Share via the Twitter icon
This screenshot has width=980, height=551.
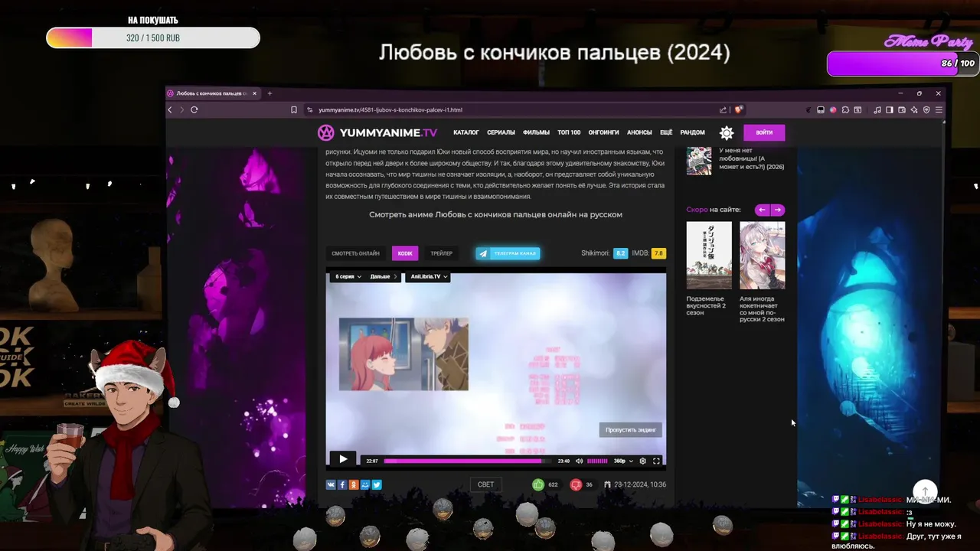377,484
